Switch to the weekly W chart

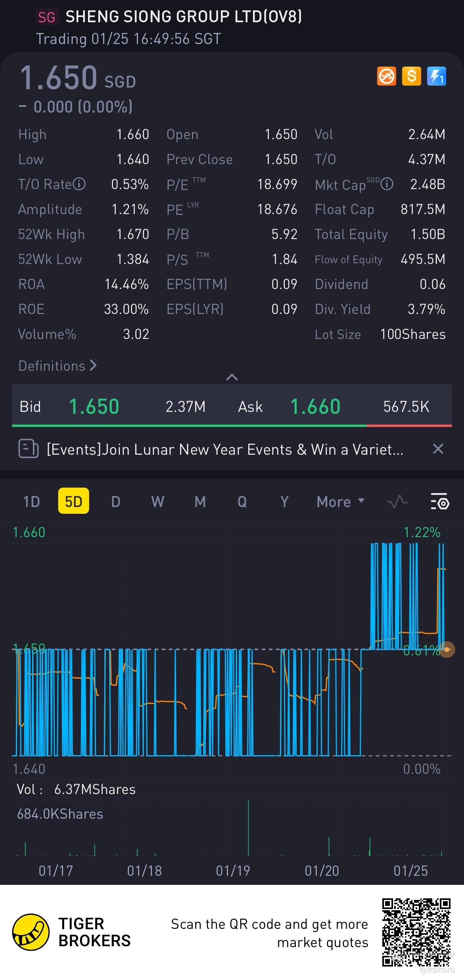tap(157, 501)
